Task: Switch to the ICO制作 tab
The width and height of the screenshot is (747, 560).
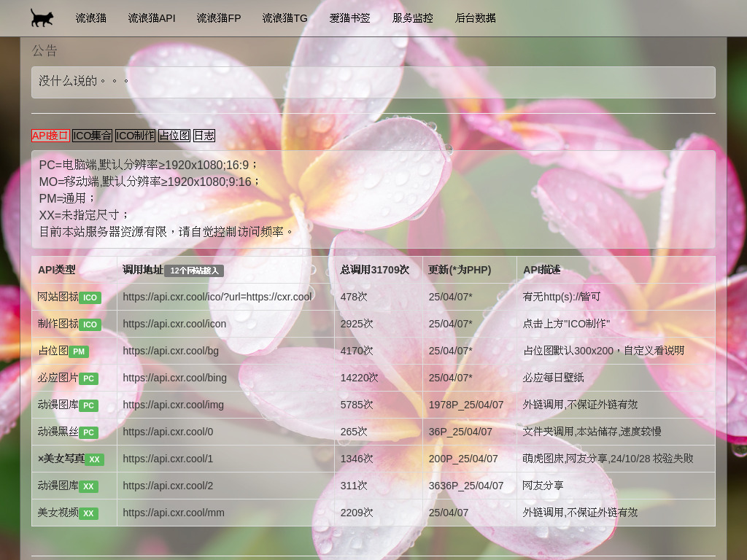Action: [x=135, y=136]
